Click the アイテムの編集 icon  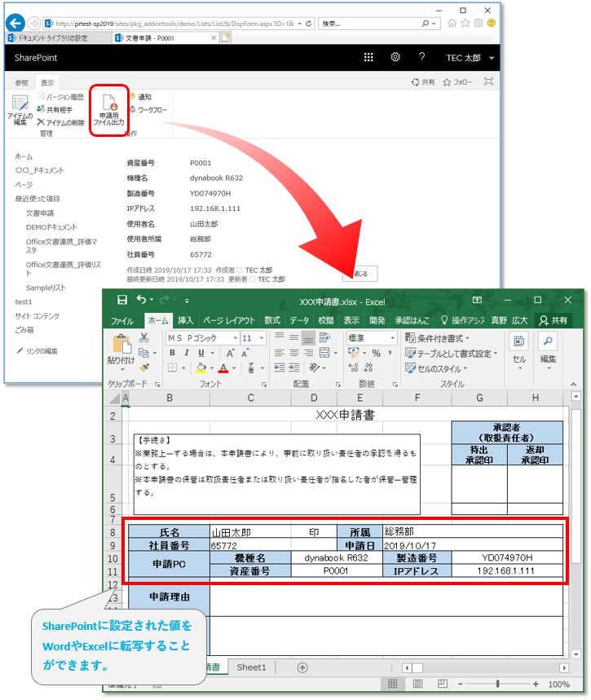pyautogui.click(x=20, y=107)
